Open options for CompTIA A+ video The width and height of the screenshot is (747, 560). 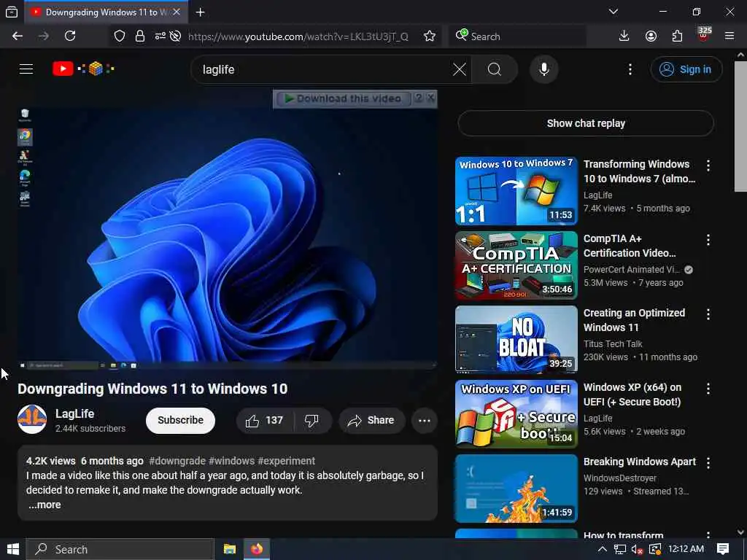tap(708, 239)
